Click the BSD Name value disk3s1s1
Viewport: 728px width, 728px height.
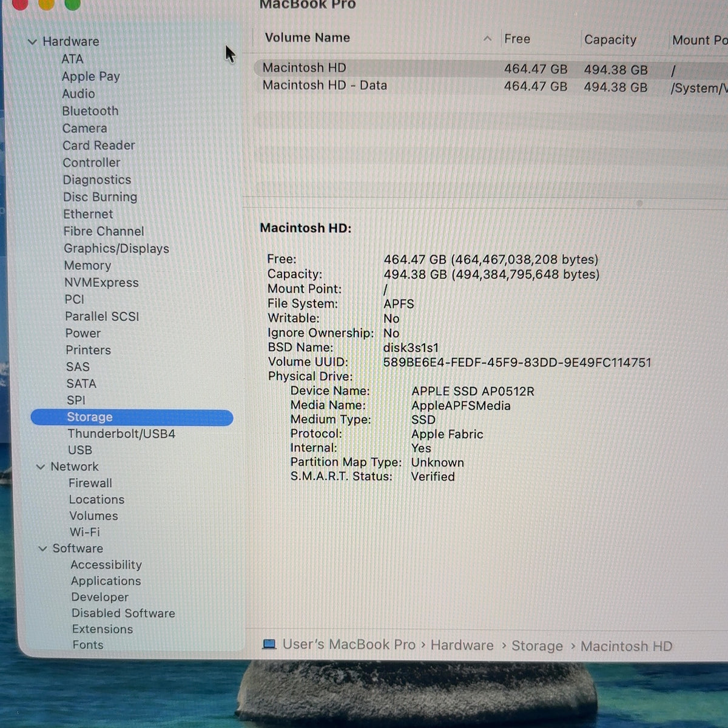tap(411, 348)
